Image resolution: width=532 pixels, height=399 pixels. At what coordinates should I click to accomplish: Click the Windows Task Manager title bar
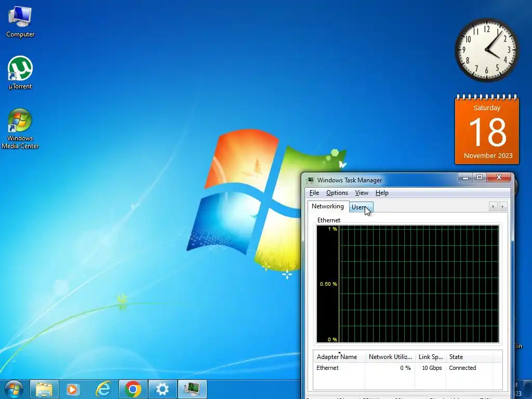380,180
